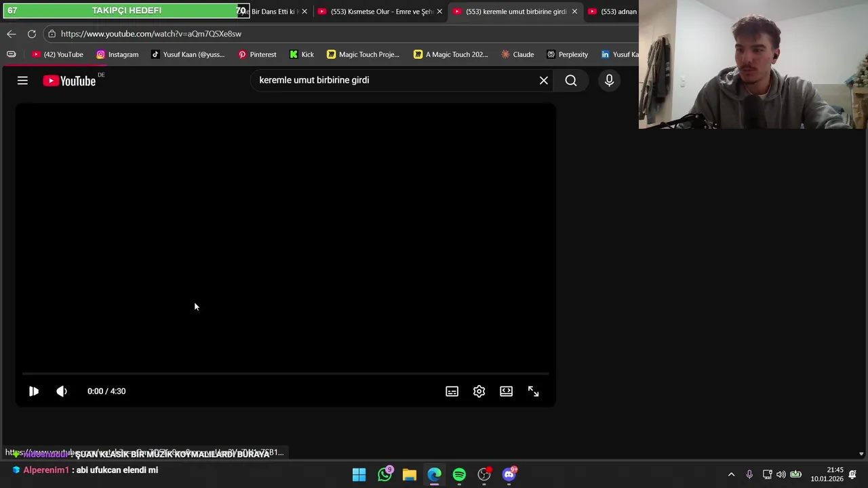Open the video player settings gear
The image size is (868, 488).
point(479,391)
